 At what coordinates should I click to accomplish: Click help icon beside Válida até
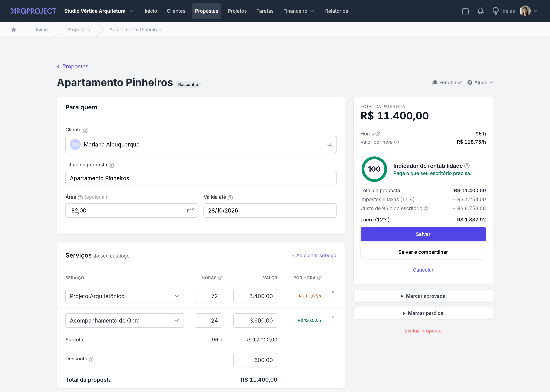click(x=230, y=198)
